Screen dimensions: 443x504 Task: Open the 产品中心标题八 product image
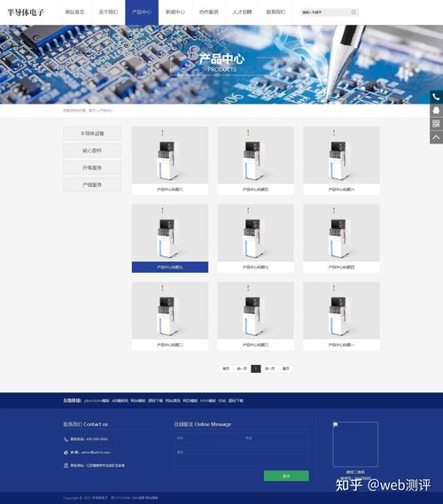tap(170, 155)
